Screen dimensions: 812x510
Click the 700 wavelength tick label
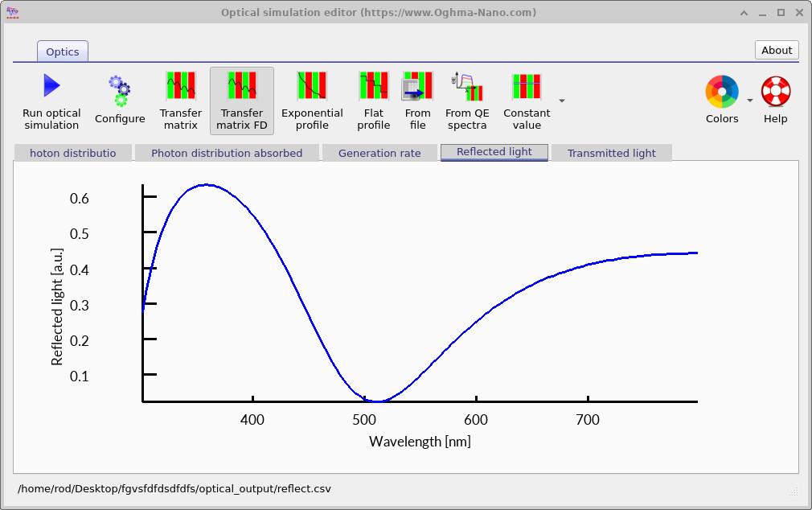tap(588, 419)
